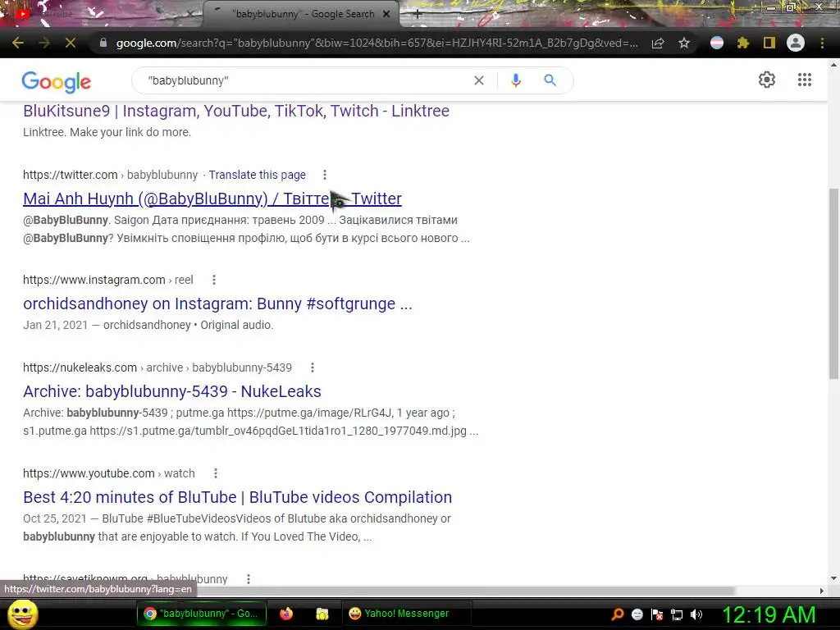Click the Google logo
Screen dimensions: 840x630
click(x=57, y=81)
